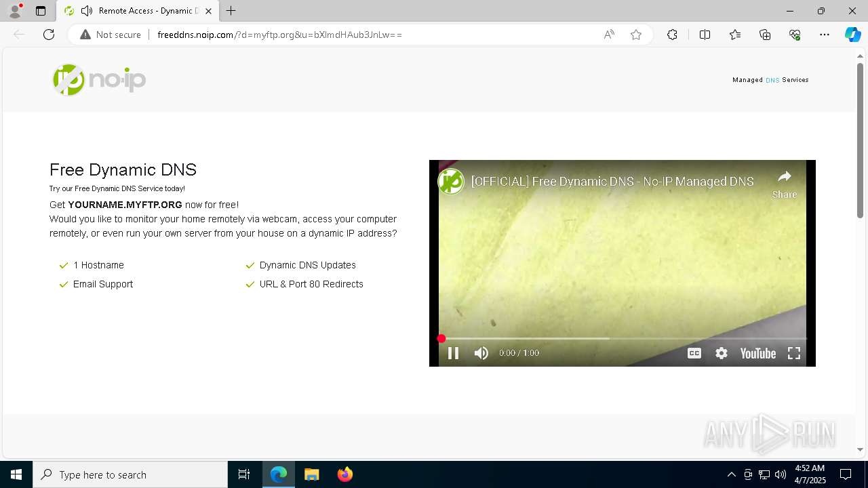The image size is (868, 488).
Task: Seek on the video progress bar
Action: click(623, 338)
